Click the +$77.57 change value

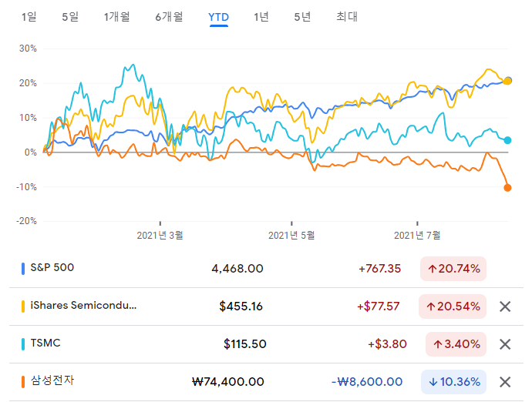click(379, 307)
